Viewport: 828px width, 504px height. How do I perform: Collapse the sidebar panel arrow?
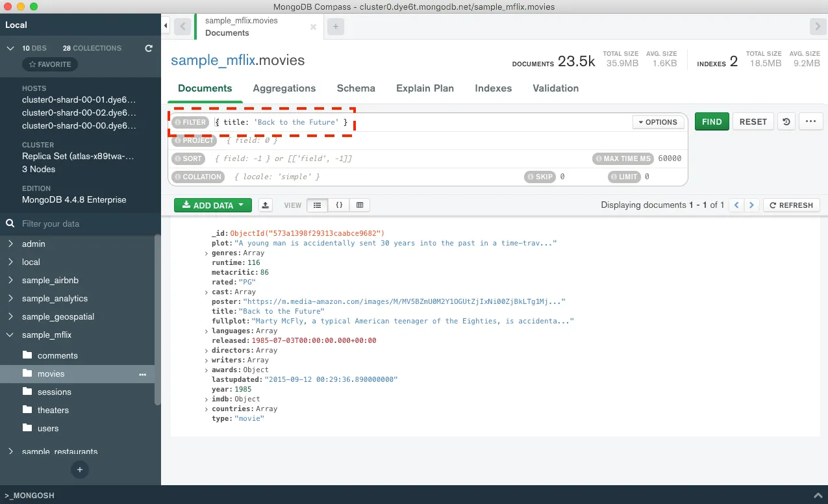[166, 26]
